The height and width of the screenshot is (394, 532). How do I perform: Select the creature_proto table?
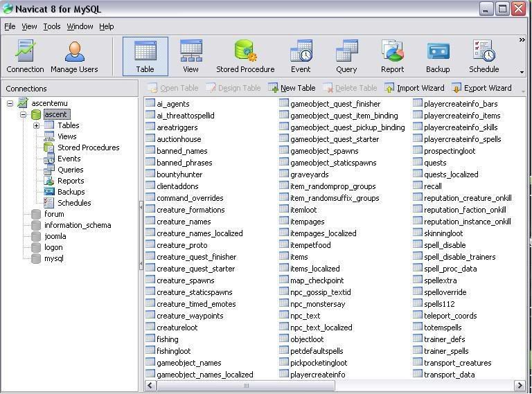click(x=181, y=245)
